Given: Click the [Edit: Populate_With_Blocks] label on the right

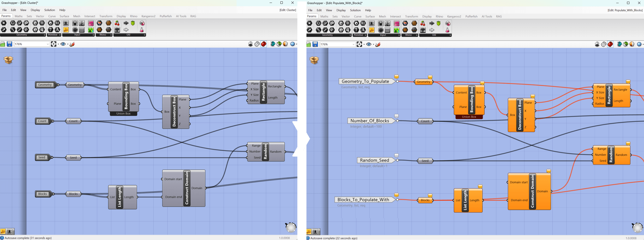Looking at the screenshot, I should point(625,10).
